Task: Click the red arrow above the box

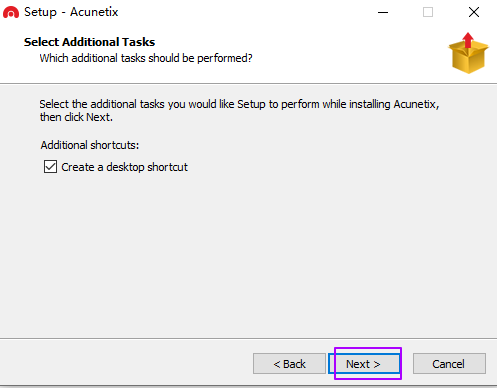Action: coord(468,40)
